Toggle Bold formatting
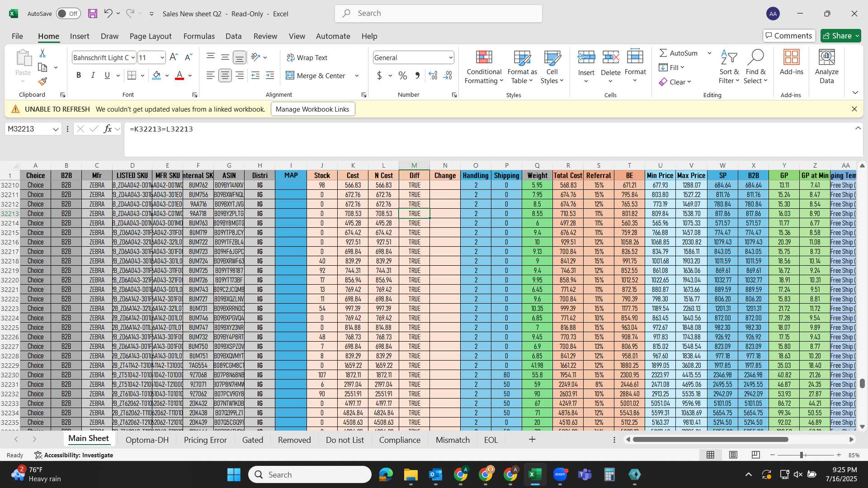868x488 pixels. [x=79, y=75]
